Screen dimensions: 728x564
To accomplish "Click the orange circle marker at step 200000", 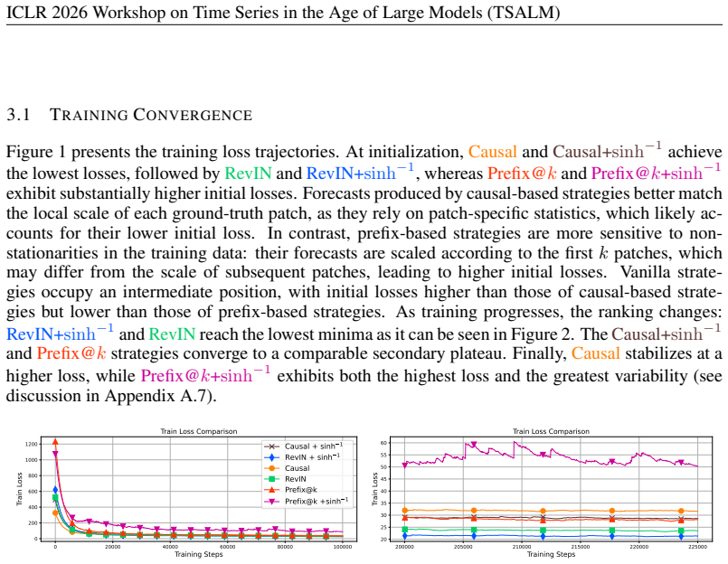I will [x=404, y=511].
